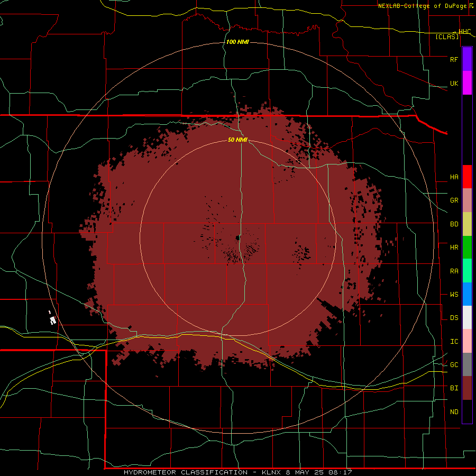Click the ND black legend swatch
The image size is (476, 476).
coord(467,411)
